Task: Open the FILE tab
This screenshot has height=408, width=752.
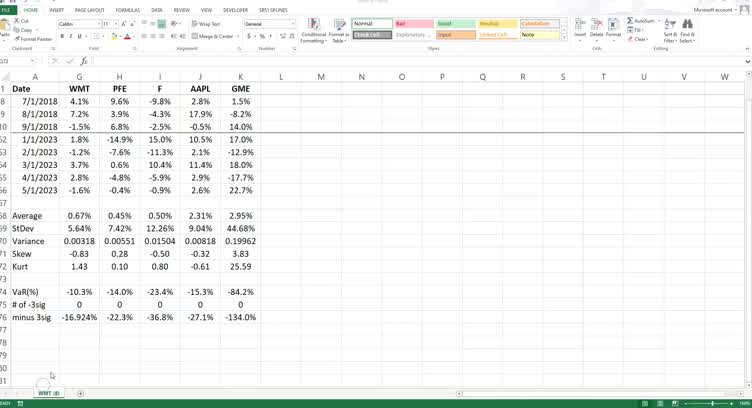Action: (x=6, y=10)
